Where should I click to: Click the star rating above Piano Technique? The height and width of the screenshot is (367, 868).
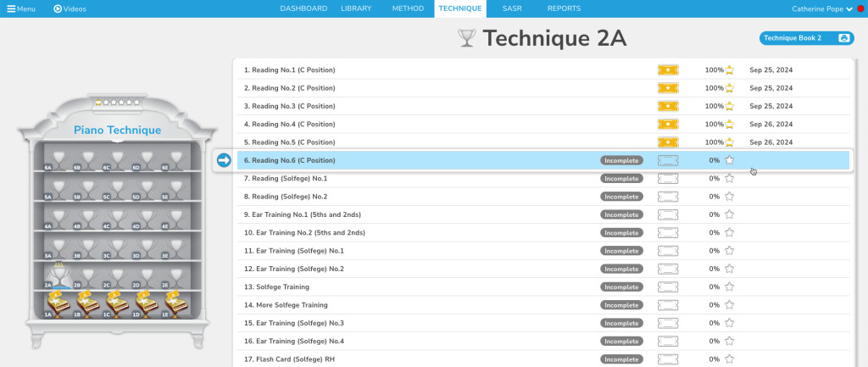tap(117, 102)
